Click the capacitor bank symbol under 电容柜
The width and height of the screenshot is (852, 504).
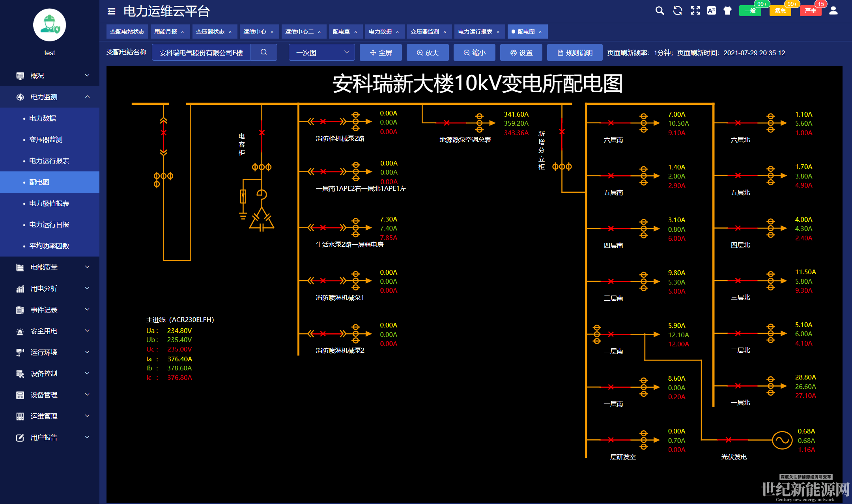pos(262,219)
